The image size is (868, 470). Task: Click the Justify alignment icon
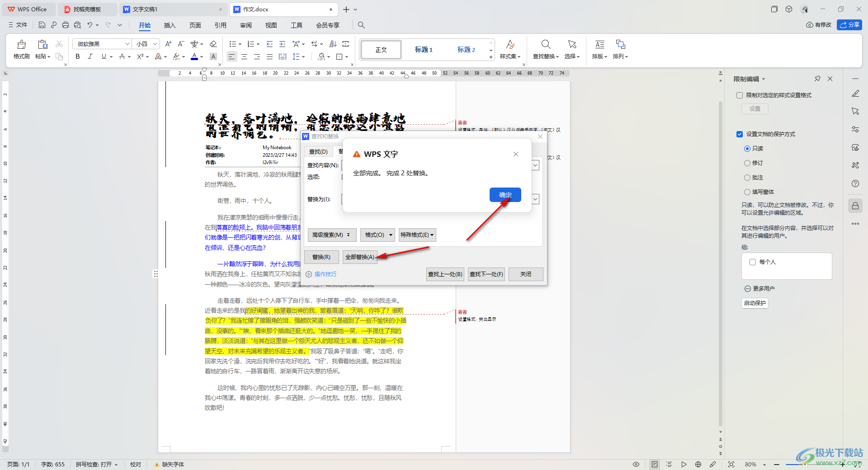[269, 56]
